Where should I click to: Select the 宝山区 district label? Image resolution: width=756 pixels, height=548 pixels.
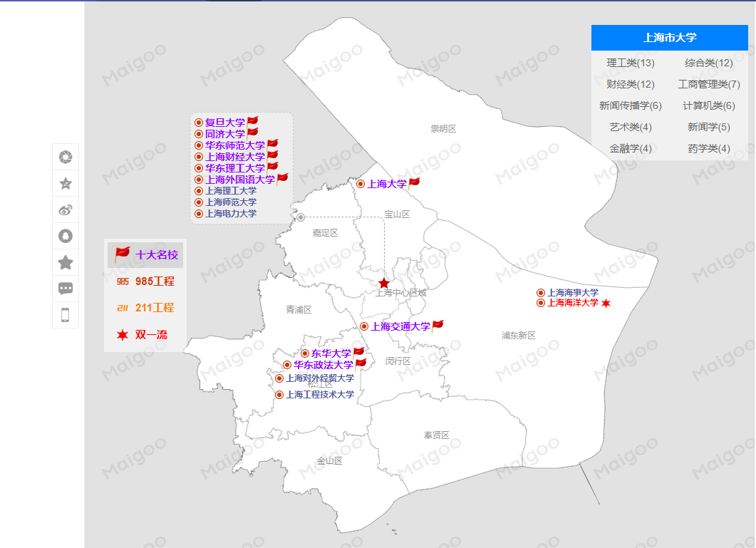[x=397, y=214]
